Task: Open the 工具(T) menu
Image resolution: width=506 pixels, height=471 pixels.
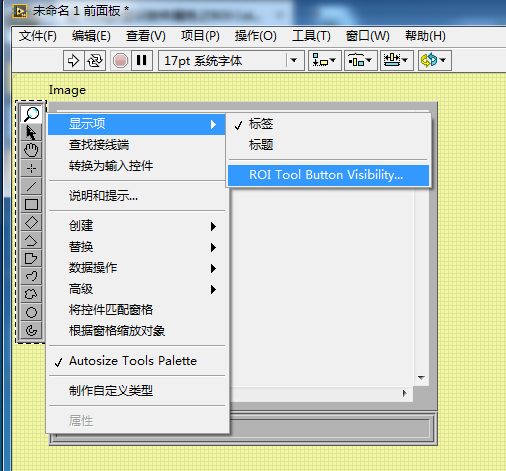Action: click(311, 36)
